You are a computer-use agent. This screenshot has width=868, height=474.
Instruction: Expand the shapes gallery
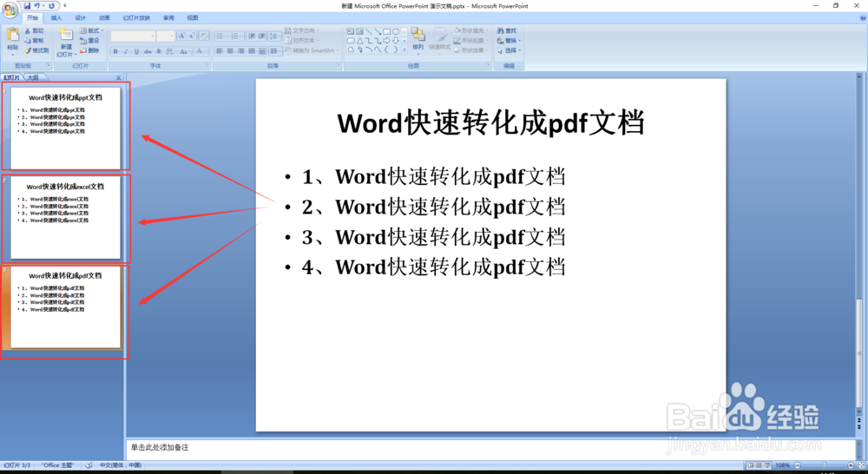(x=404, y=49)
